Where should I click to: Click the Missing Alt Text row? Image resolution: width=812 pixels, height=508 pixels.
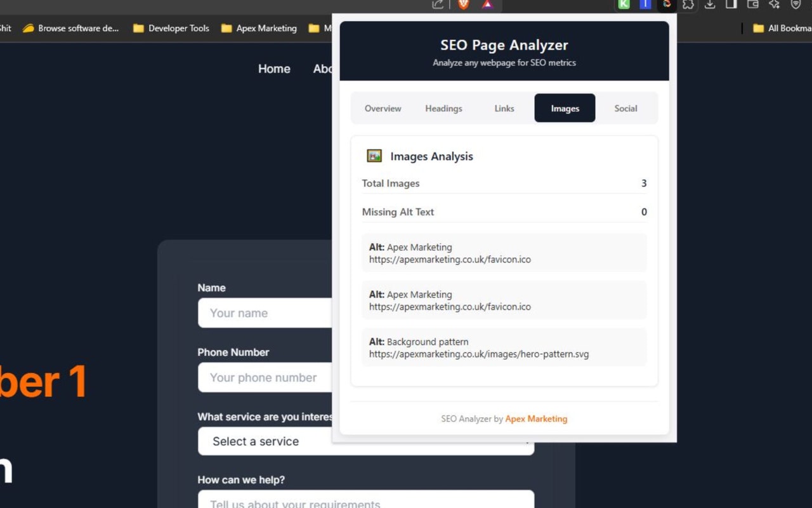click(504, 212)
